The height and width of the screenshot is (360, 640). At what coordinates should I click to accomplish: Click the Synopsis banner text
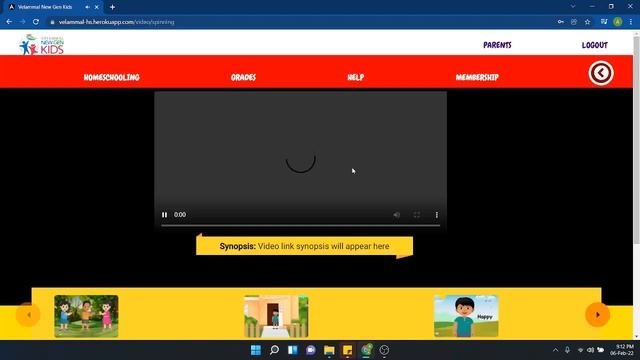tap(304, 246)
